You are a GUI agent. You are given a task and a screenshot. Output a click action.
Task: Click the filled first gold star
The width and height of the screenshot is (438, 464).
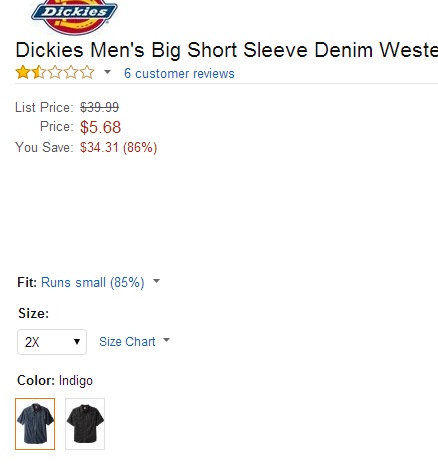23,72
